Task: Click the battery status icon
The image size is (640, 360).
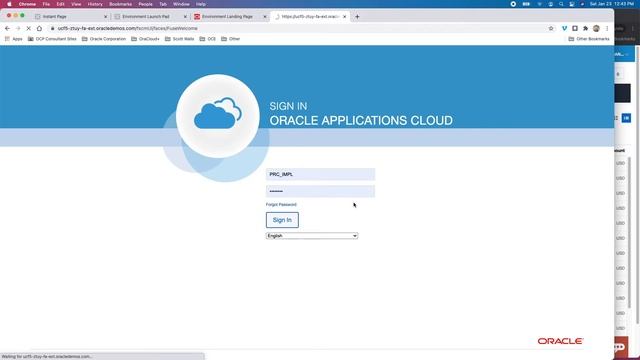Action: point(526,4)
